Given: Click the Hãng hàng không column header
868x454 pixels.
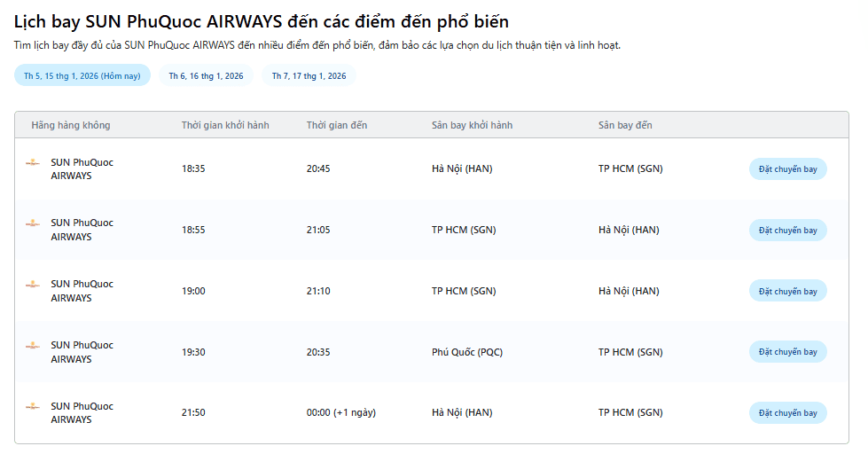Looking at the screenshot, I should 71,125.
